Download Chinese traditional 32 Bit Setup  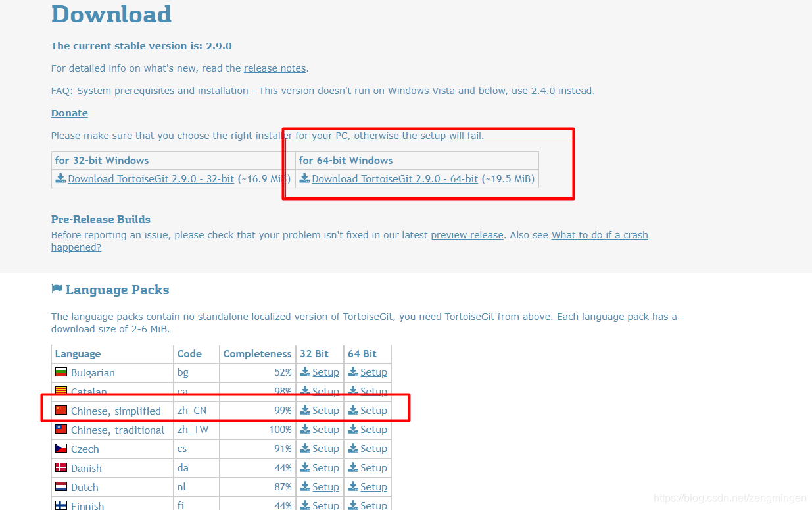(325, 430)
